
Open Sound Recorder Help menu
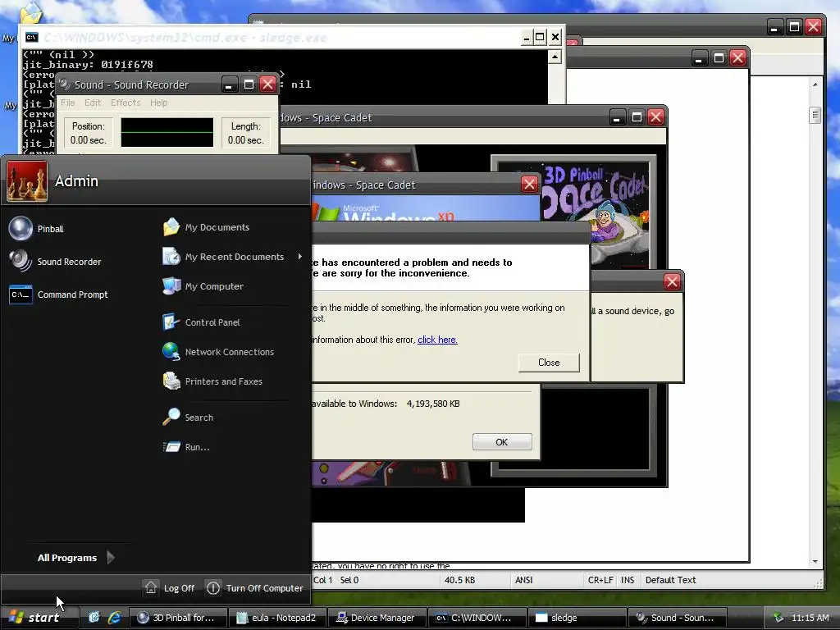coord(158,103)
